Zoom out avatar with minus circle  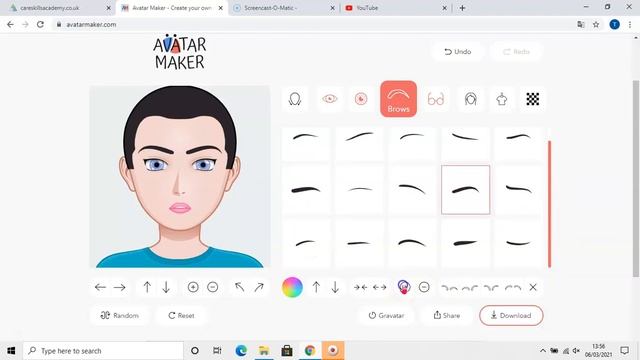(x=213, y=287)
